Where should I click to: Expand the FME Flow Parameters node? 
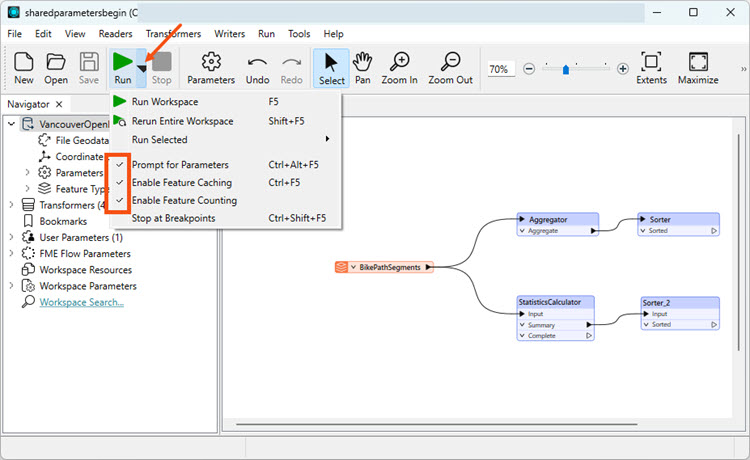(11, 253)
